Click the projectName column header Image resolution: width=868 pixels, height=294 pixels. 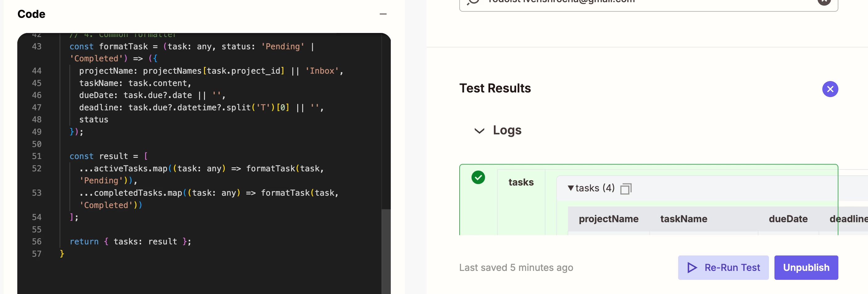(x=608, y=219)
